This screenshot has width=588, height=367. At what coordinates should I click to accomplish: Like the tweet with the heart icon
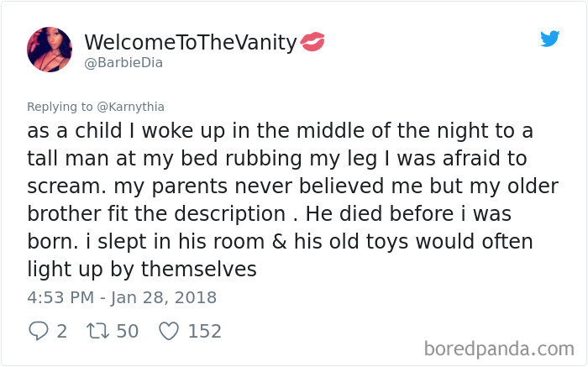click(x=169, y=331)
